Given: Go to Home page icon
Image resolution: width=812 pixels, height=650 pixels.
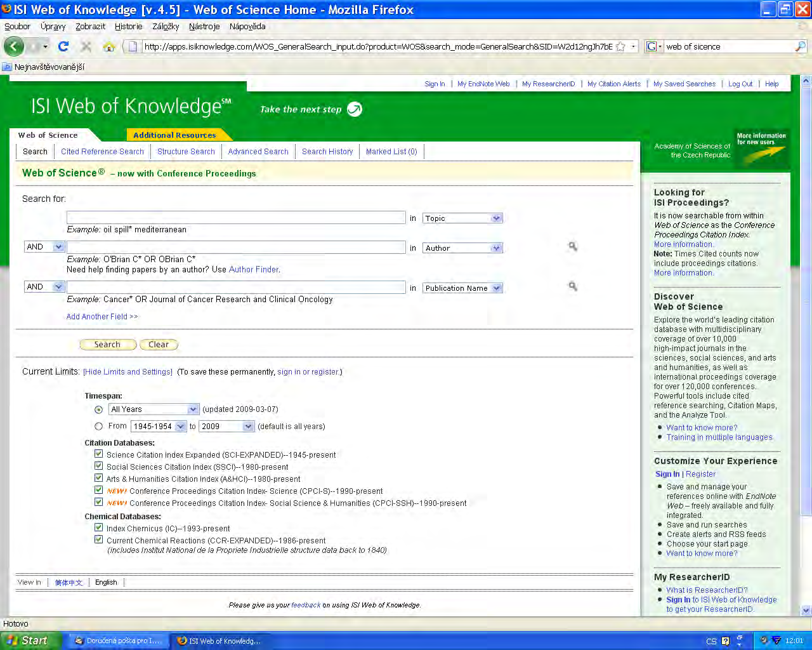Looking at the screenshot, I should (x=109, y=46).
